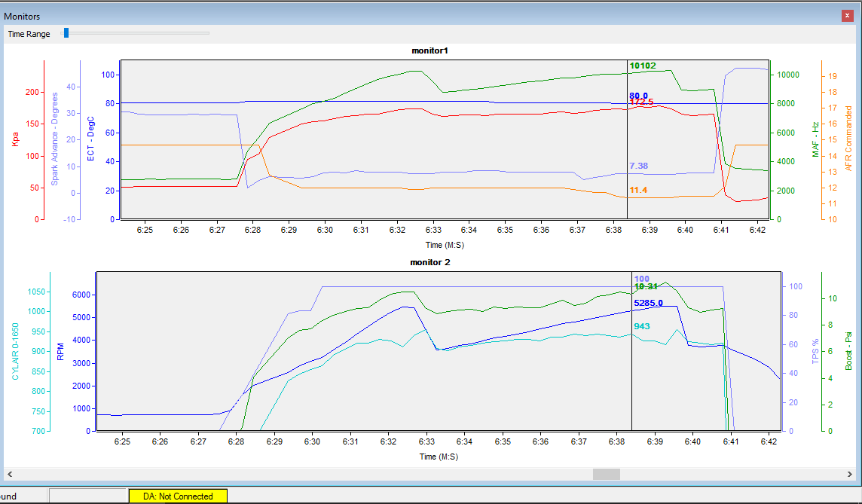The image size is (862, 504).
Task: Click the scrollbar right arrow
Action: coord(851,474)
